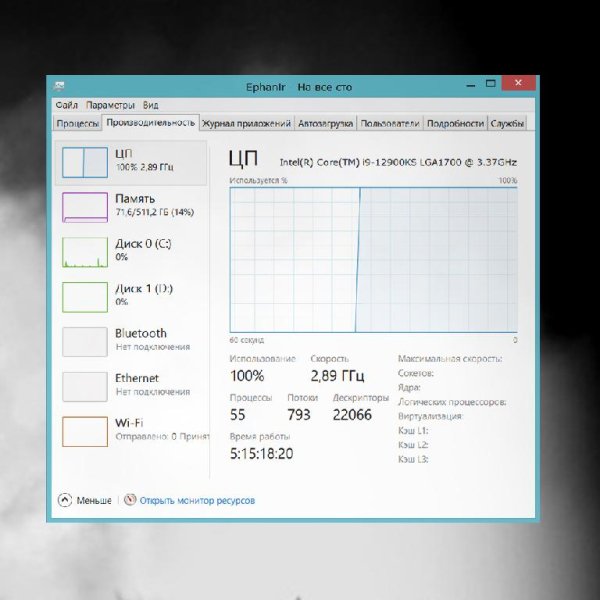Open the Файл menu
The height and width of the screenshot is (600, 600).
click(x=67, y=105)
